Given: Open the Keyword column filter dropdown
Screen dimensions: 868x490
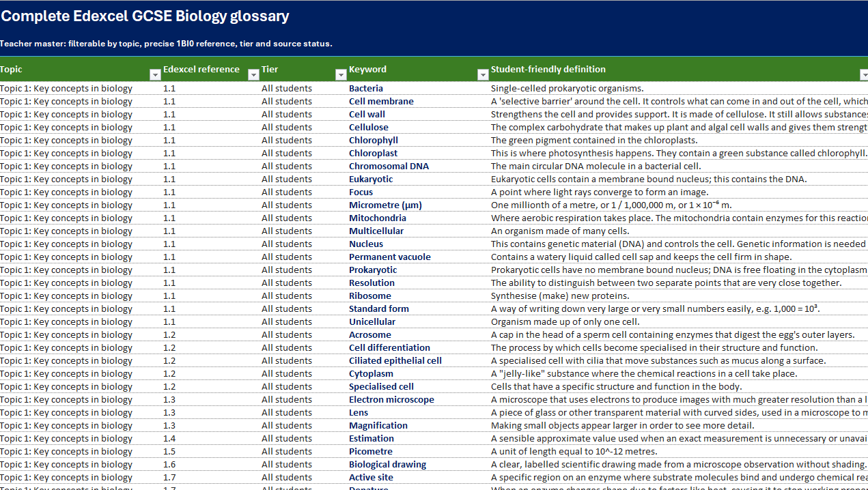Looking at the screenshot, I should point(483,74).
